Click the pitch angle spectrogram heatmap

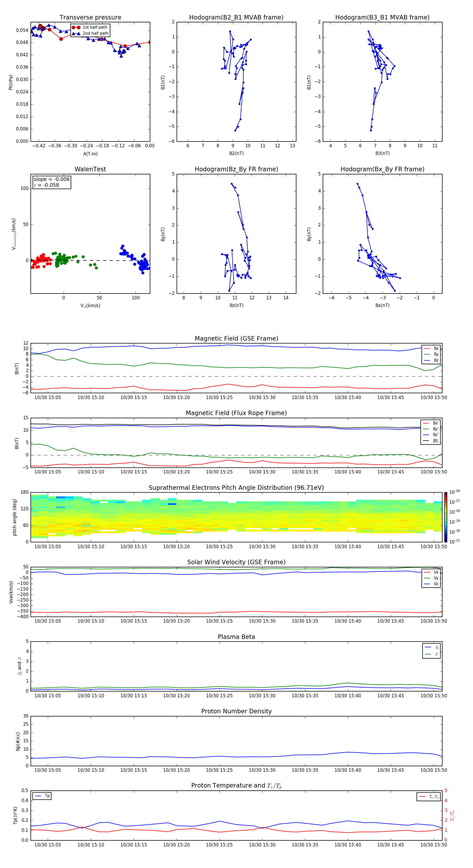tap(236, 517)
